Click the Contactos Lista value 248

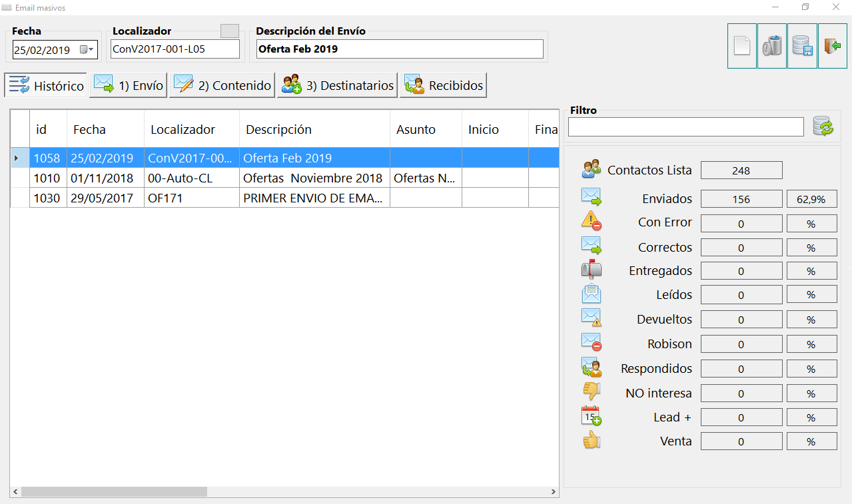click(741, 170)
